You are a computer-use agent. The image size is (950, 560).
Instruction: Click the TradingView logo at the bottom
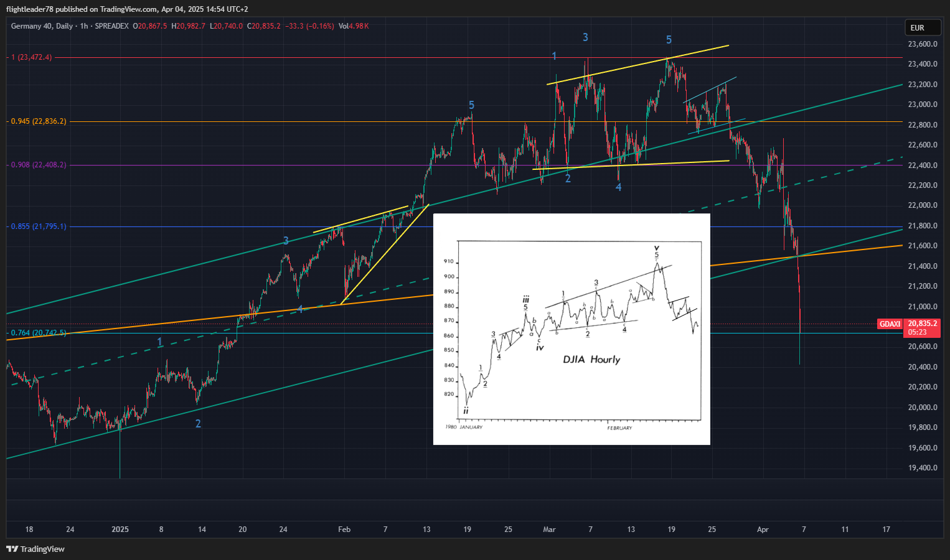coord(35,549)
